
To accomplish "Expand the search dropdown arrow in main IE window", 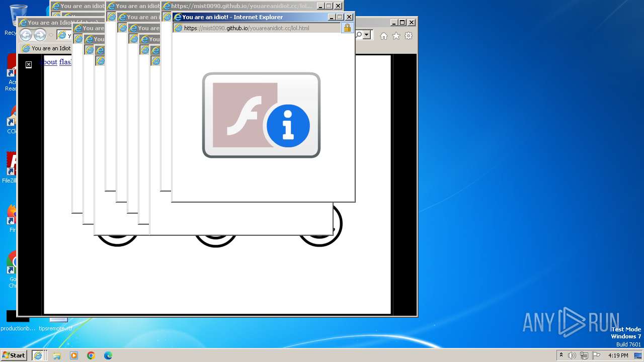I will click(367, 35).
